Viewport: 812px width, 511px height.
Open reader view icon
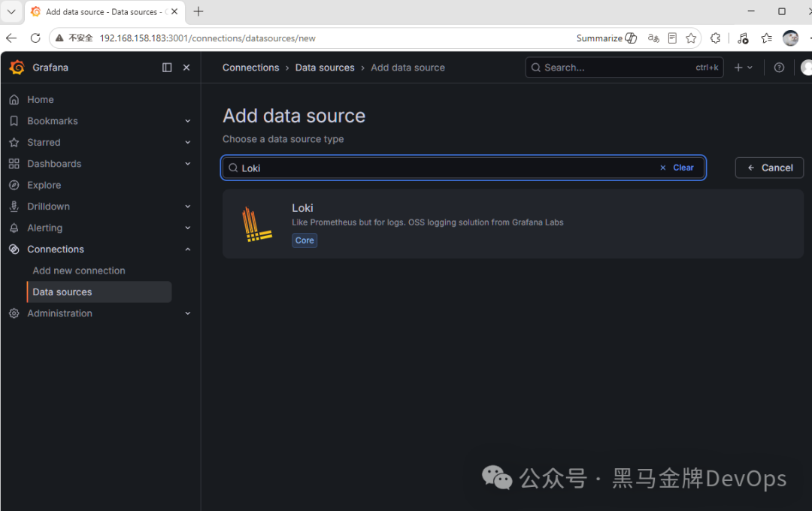coord(672,38)
